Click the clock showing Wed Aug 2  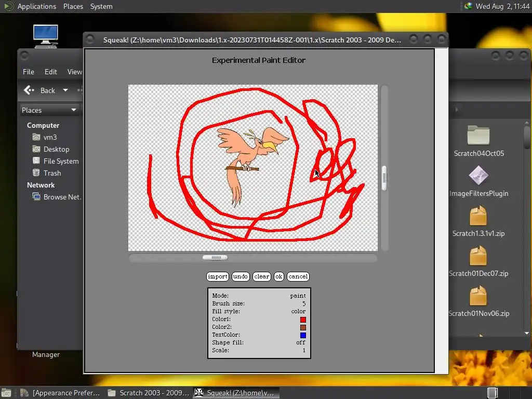[x=502, y=6]
